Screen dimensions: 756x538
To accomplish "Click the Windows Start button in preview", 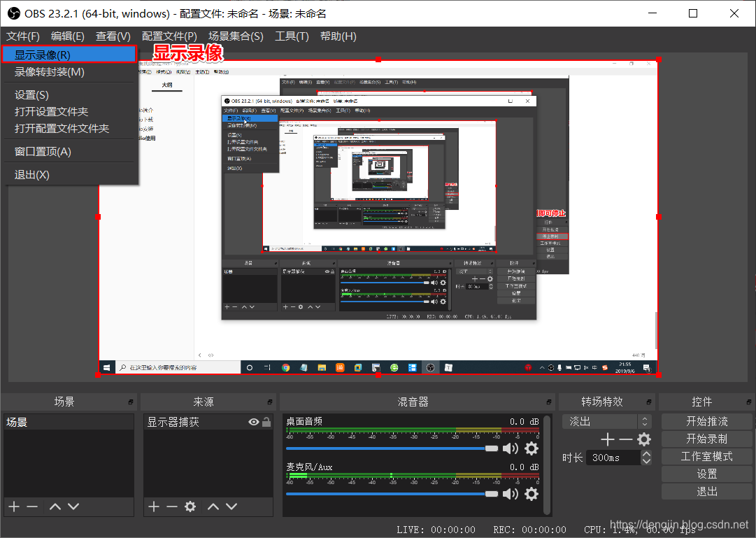I will coord(106,368).
